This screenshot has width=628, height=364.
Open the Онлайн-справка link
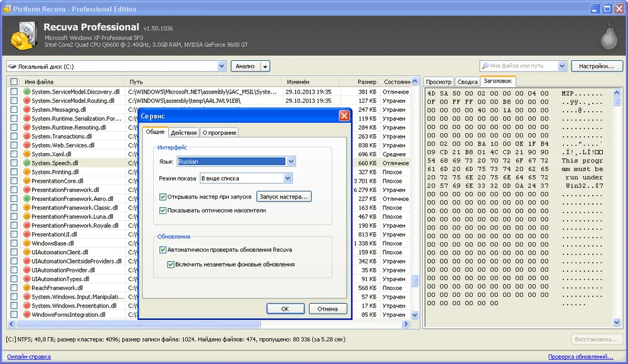[x=29, y=357]
